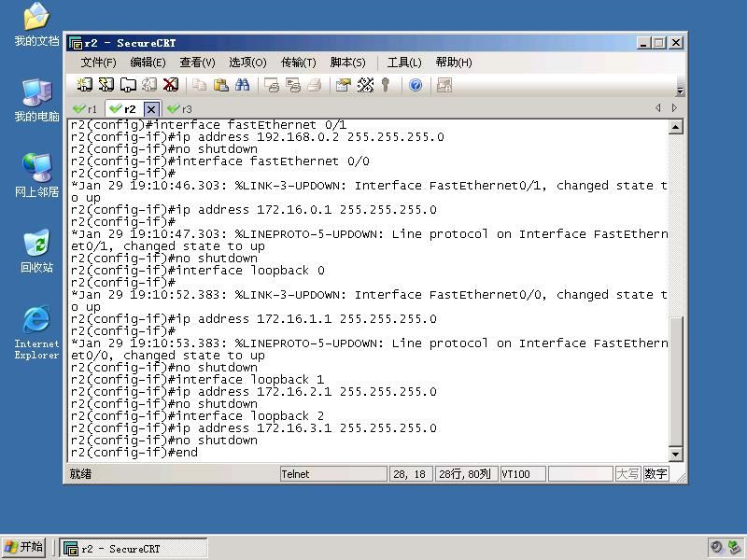This screenshot has width=747, height=560.
Task: Click the SecureCRT title bar icon
Action: [x=76, y=43]
